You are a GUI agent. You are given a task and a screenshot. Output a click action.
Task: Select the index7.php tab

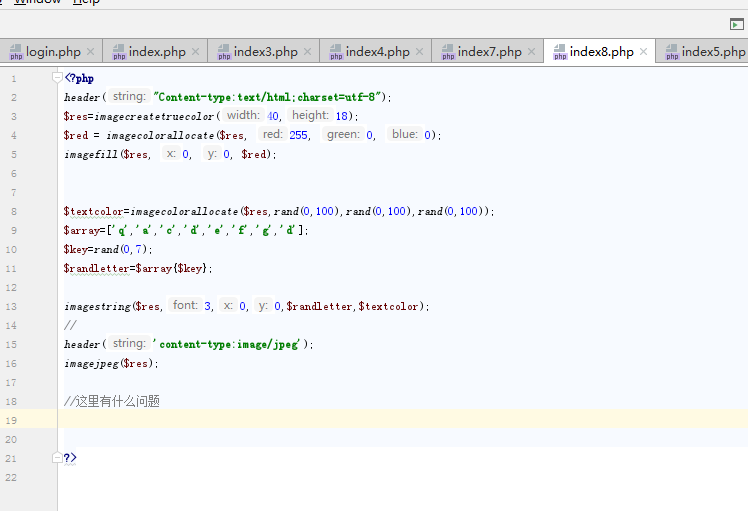click(488, 52)
